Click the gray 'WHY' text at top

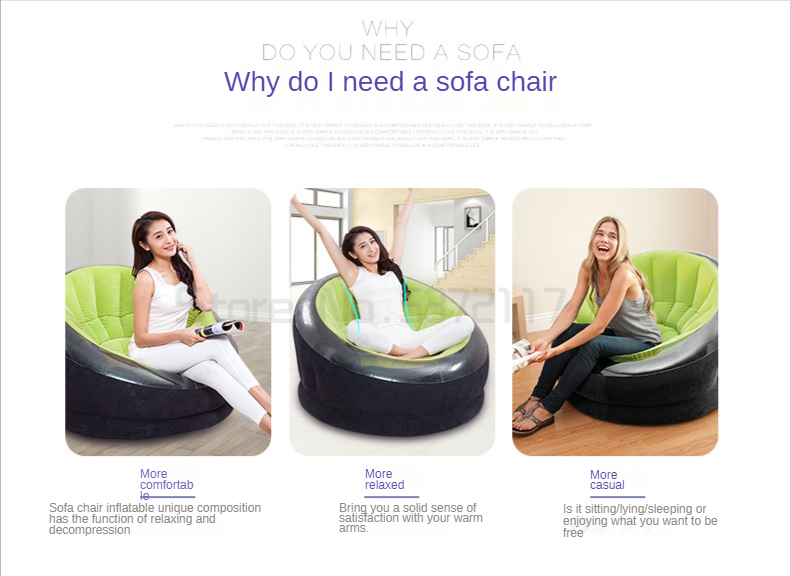[388, 28]
